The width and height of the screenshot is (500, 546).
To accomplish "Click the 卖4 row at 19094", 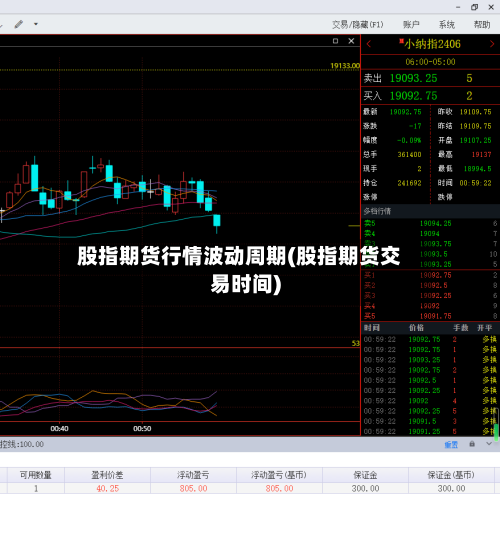I will click(x=430, y=234).
